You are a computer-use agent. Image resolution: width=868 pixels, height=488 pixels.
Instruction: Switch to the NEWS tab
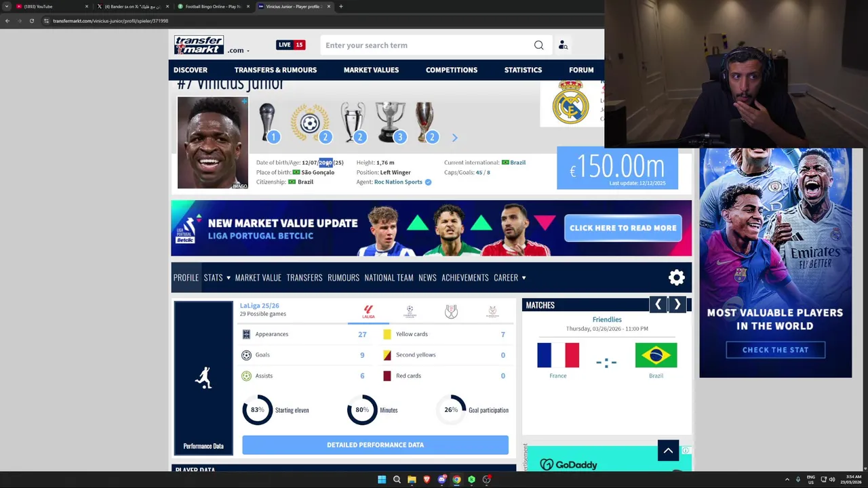(x=427, y=277)
